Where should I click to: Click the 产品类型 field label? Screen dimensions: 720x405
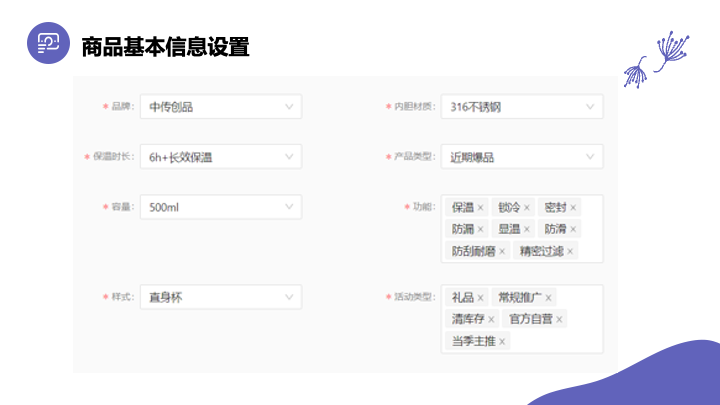[414, 157]
